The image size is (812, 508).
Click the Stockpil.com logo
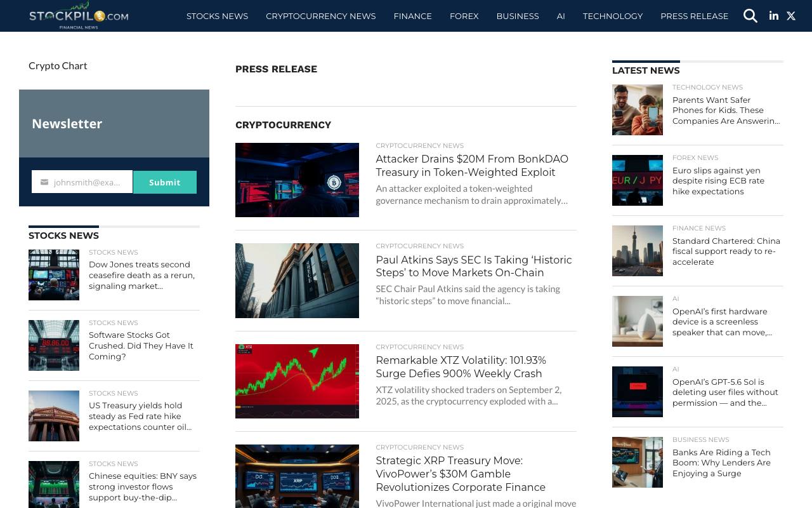point(79,16)
